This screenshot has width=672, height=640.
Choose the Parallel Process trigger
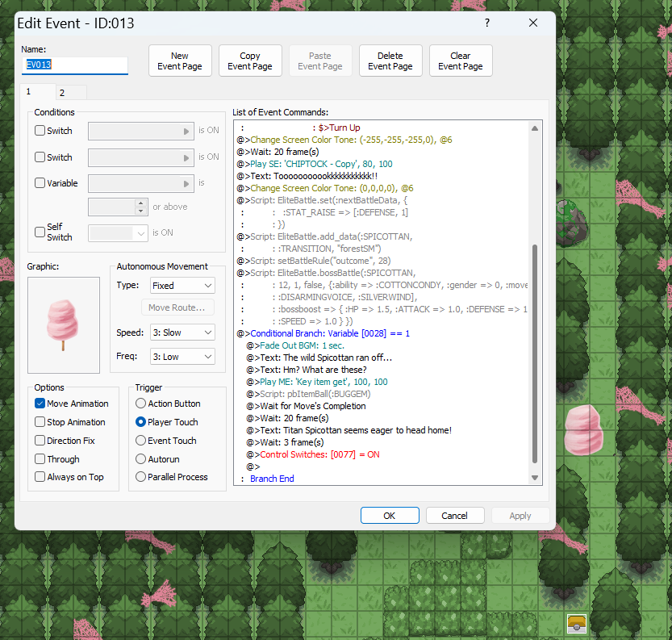coord(141,477)
